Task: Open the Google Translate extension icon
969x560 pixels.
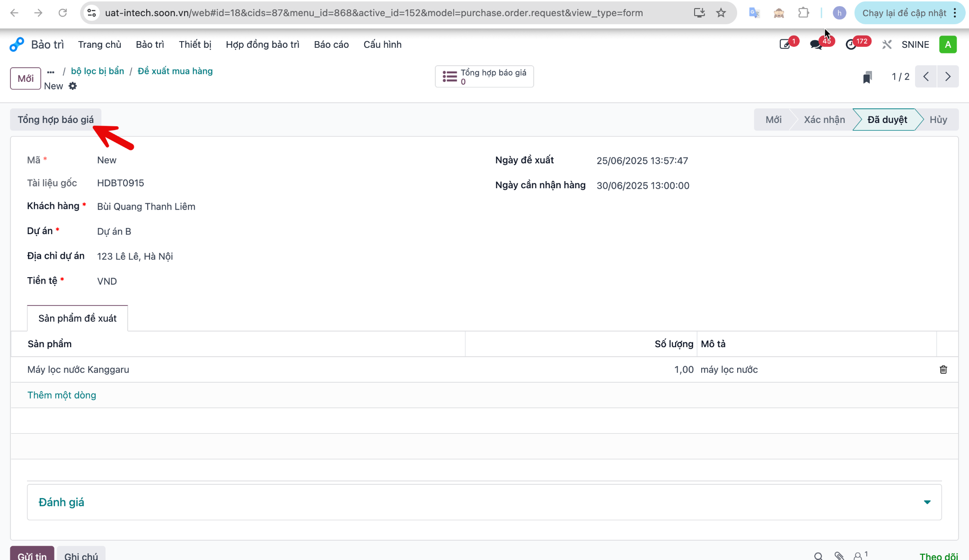Action: click(x=754, y=13)
